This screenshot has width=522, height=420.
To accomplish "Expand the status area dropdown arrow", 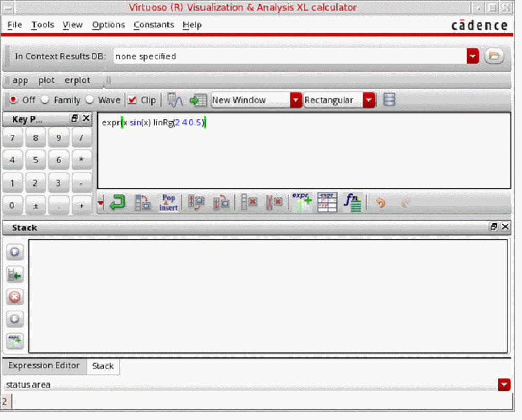I will pyautogui.click(x=504, y=384).
